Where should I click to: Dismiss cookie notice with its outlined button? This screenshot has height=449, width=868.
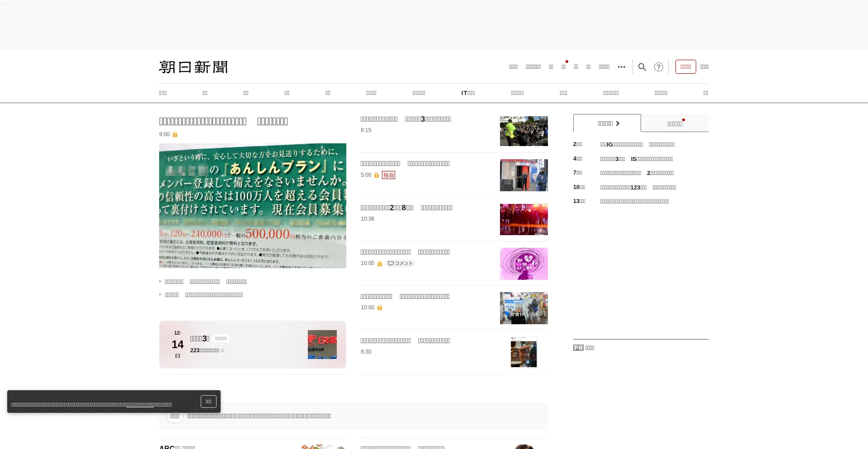click(208, 402)
